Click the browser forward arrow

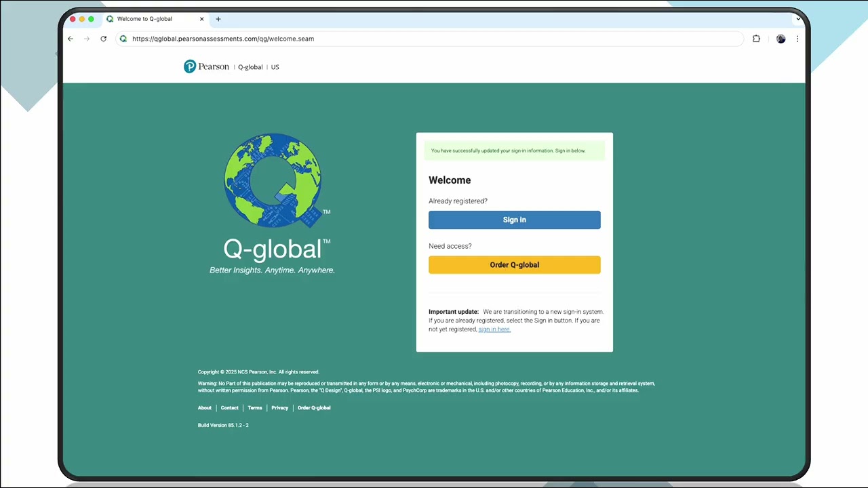pos(87,39)
